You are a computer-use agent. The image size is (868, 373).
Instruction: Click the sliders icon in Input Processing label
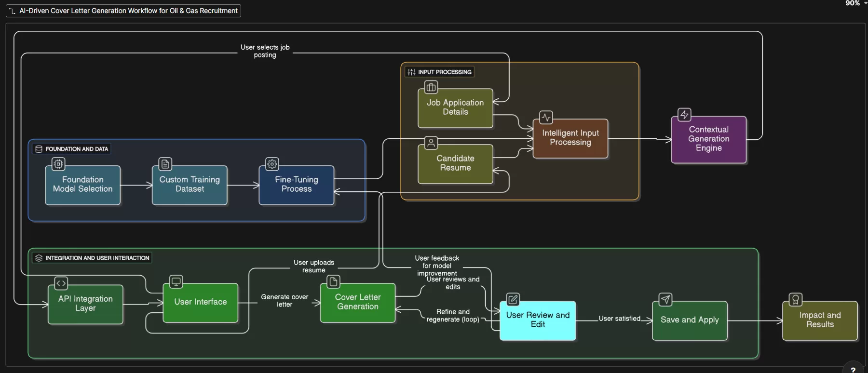coord(411,72)
